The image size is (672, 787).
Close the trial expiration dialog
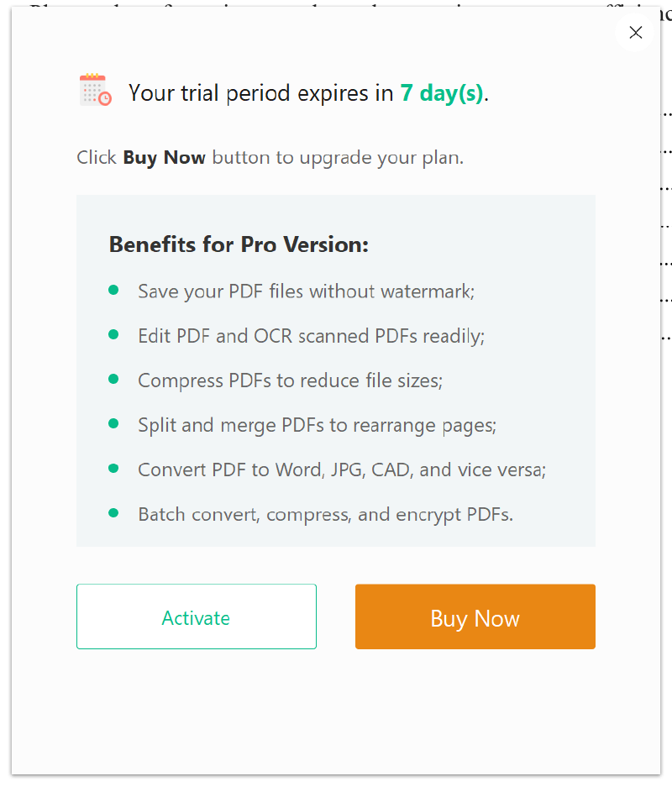[x=635, y=33]
